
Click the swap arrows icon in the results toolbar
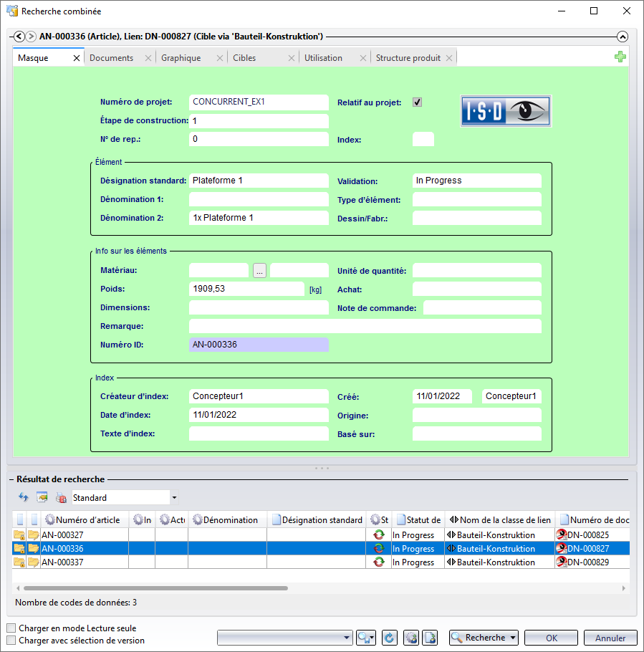pos(24,497)
